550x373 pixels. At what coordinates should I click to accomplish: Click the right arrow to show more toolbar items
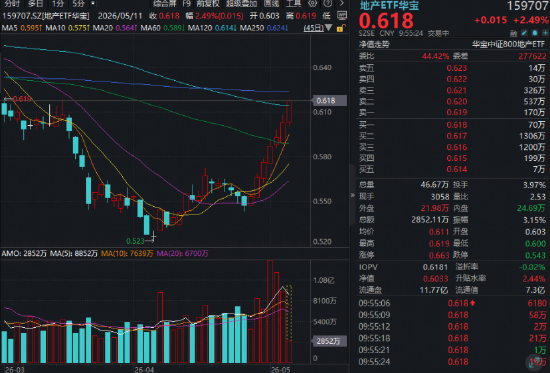click(x=342, y=4)
